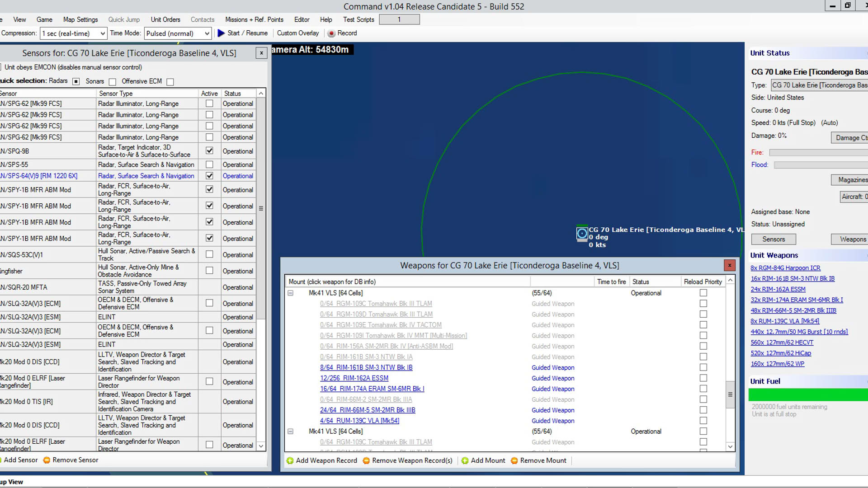Close the Sensors for CG 70 window

point(261,53)
